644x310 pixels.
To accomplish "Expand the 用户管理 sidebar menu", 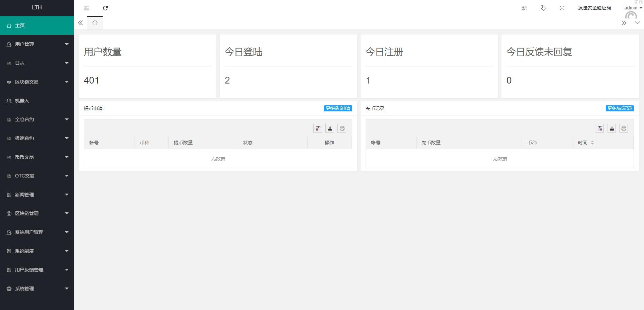I will coord(37,44).
